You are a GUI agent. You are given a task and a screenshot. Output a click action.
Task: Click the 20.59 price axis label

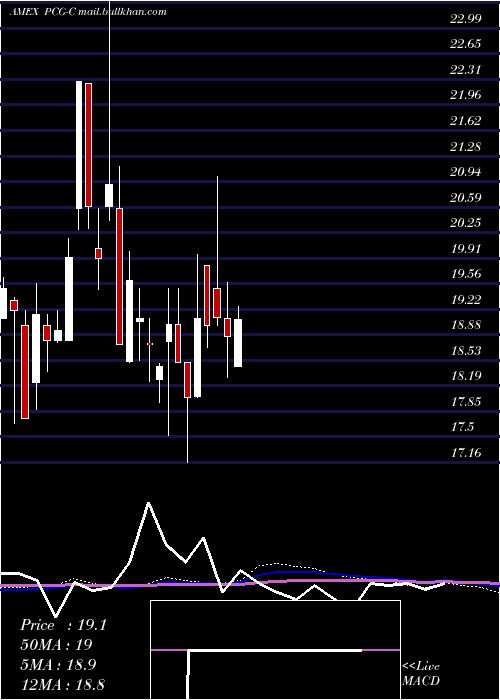pos(466,197)
